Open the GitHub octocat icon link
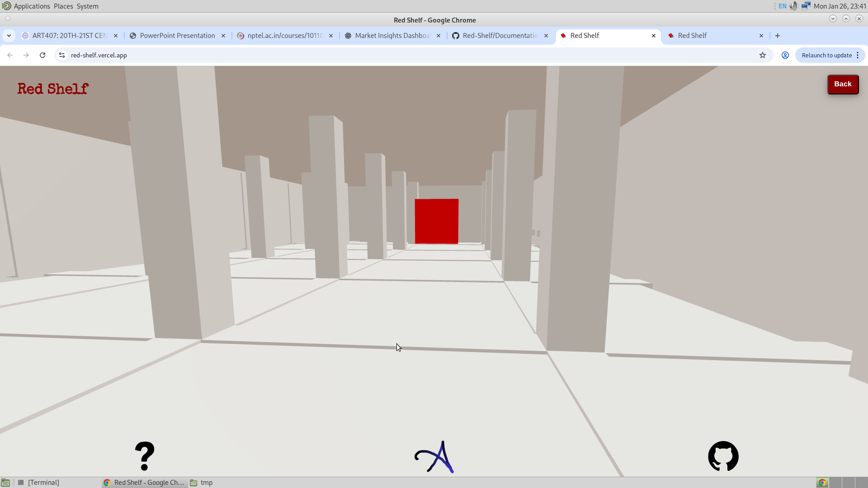Viewport: 868px width, 488px height. click(723, 456)
